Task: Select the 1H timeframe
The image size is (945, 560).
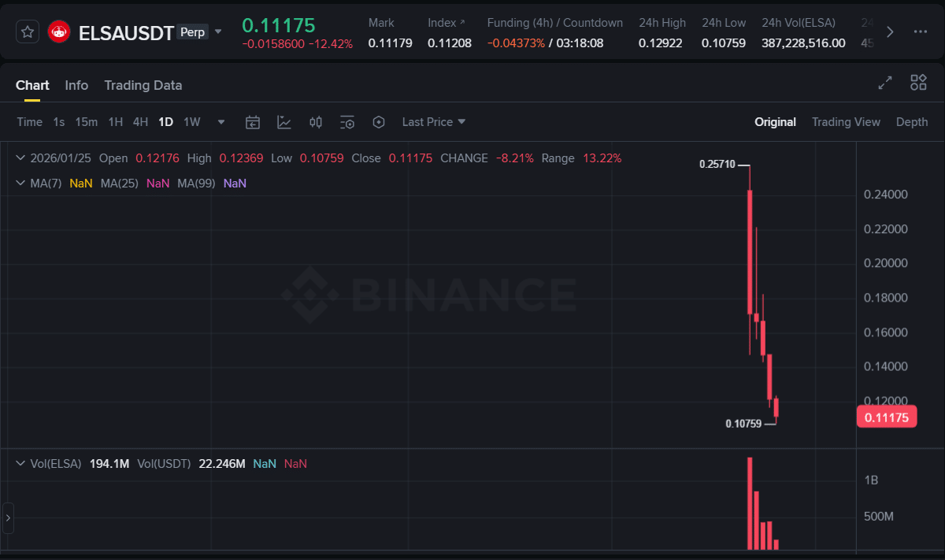Action: [115, 122]
